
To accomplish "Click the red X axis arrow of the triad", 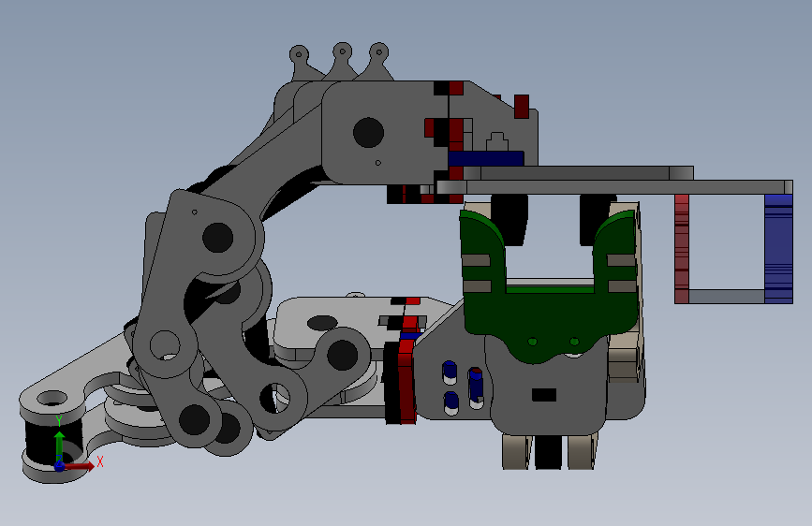I will [81, 466].
